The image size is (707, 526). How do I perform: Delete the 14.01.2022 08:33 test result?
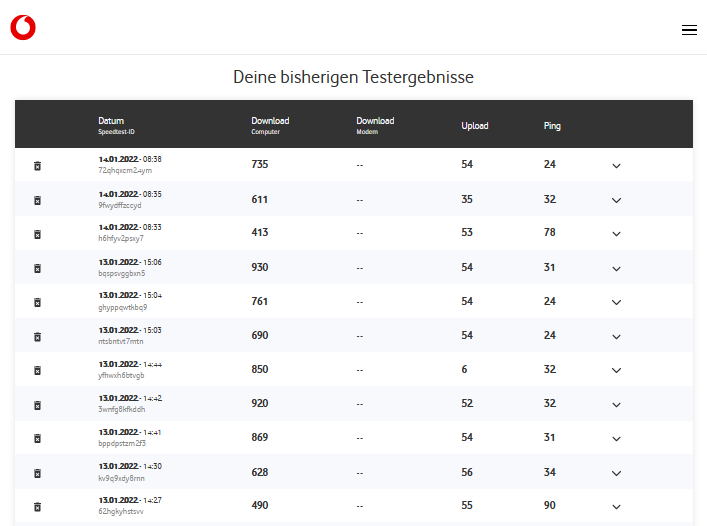click(x=37, y=234)
